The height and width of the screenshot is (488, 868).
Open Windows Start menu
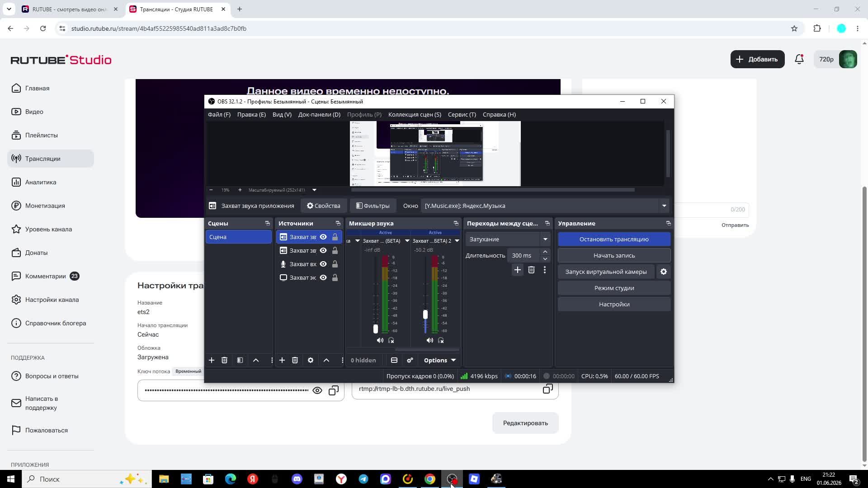coord(11,479)
